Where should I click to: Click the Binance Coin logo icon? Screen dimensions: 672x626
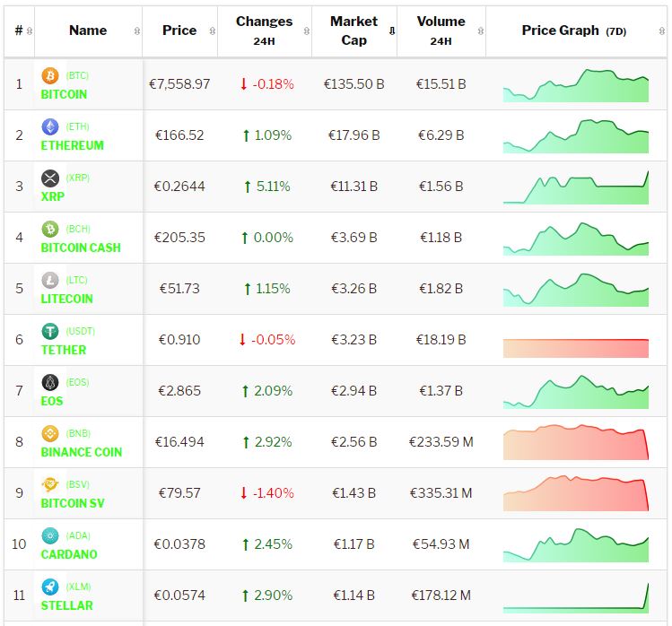coord(50,434)
